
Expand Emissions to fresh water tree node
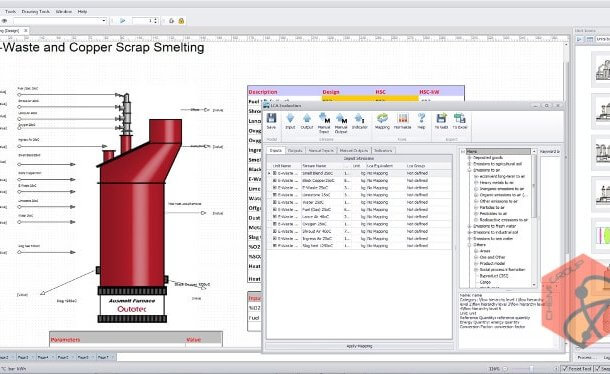469,226
